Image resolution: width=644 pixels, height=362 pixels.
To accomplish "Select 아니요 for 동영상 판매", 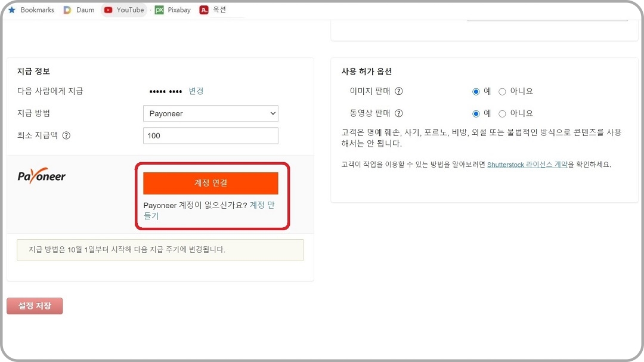I will [x=502, y=114].
